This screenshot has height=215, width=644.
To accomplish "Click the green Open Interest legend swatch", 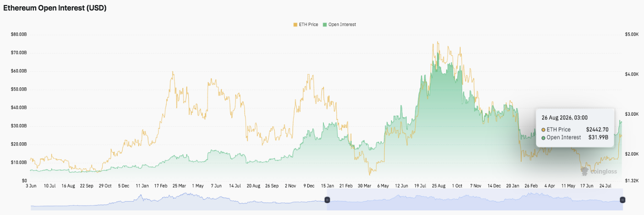I will pos(325,24).
